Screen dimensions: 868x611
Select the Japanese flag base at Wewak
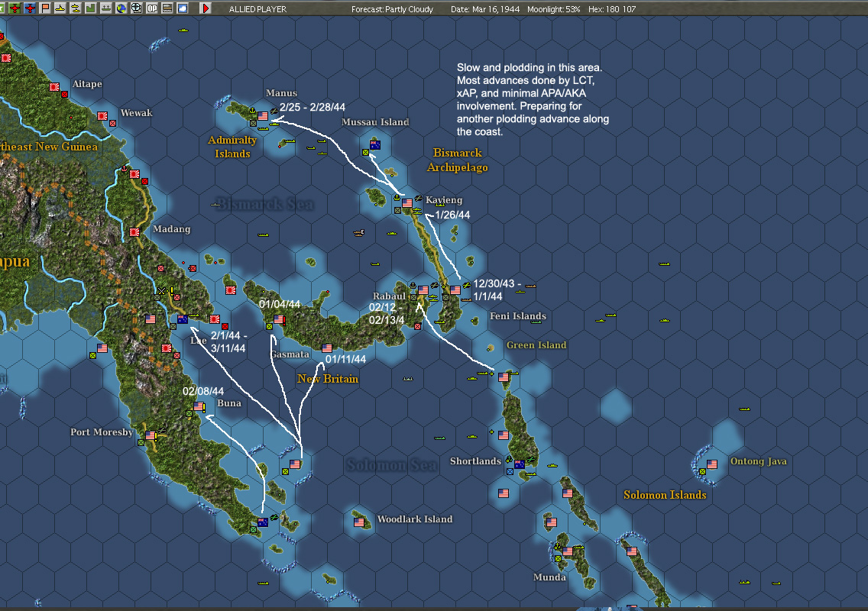pos(102,116)
